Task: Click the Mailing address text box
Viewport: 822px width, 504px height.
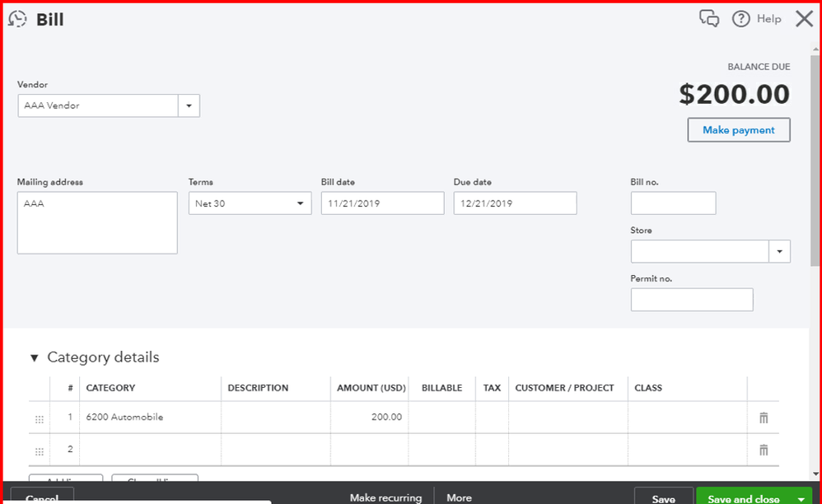Action: tap(97, 222)
